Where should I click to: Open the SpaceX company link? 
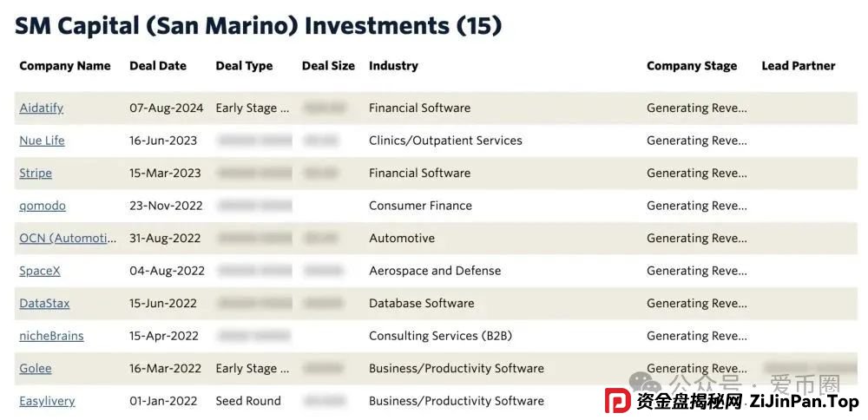coord(40,271)
